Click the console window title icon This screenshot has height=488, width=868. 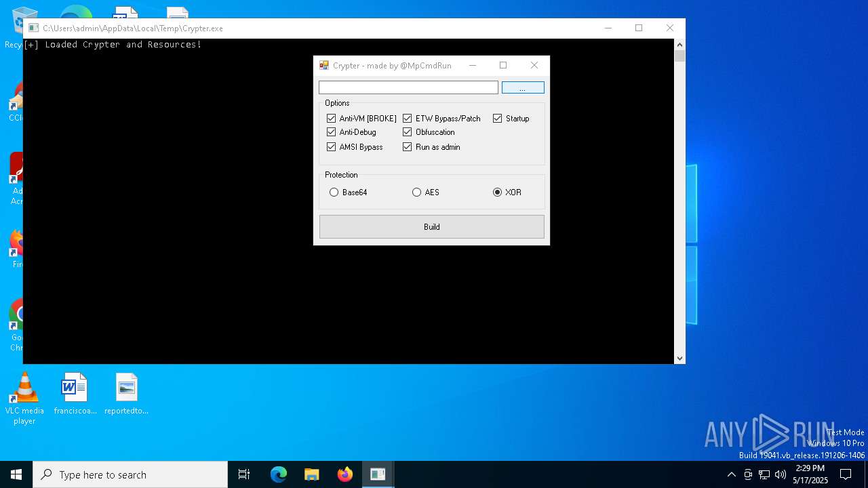click(33, 28)
